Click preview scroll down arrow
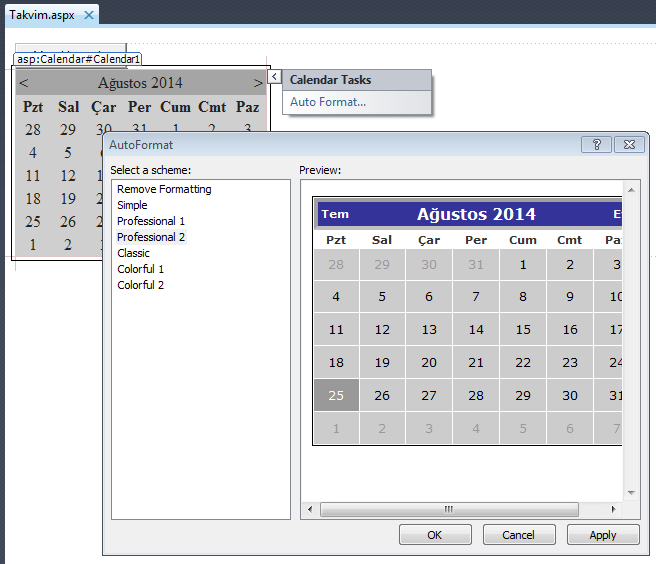Viewport: 656px width, 564px height. click(631, 492)
